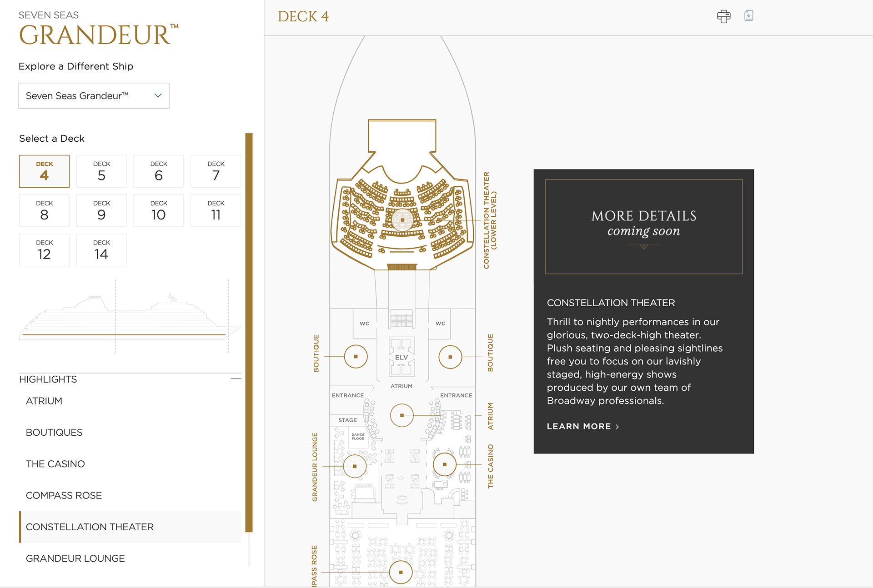Click the chevron under More Details
This screenshot has width=873, height=588.
[643, 247]
